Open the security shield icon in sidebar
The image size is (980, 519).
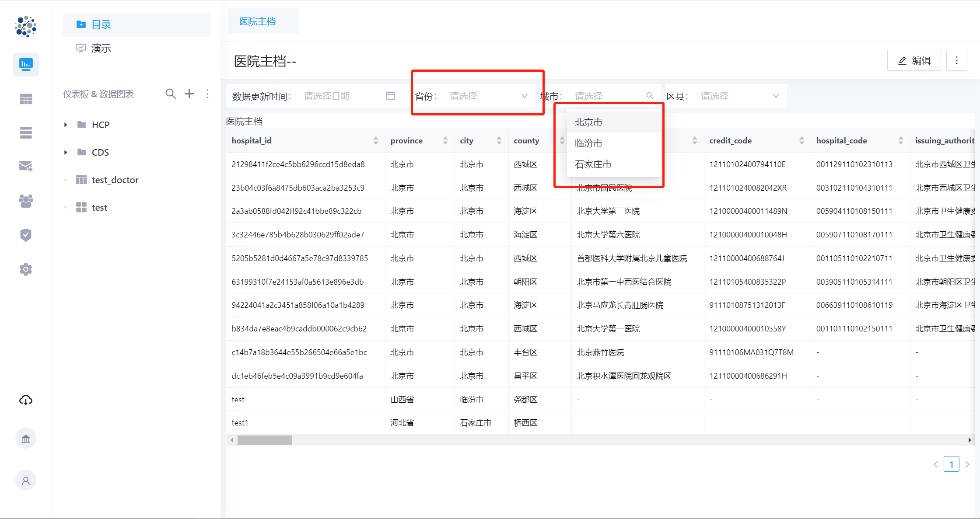point(26,235)
